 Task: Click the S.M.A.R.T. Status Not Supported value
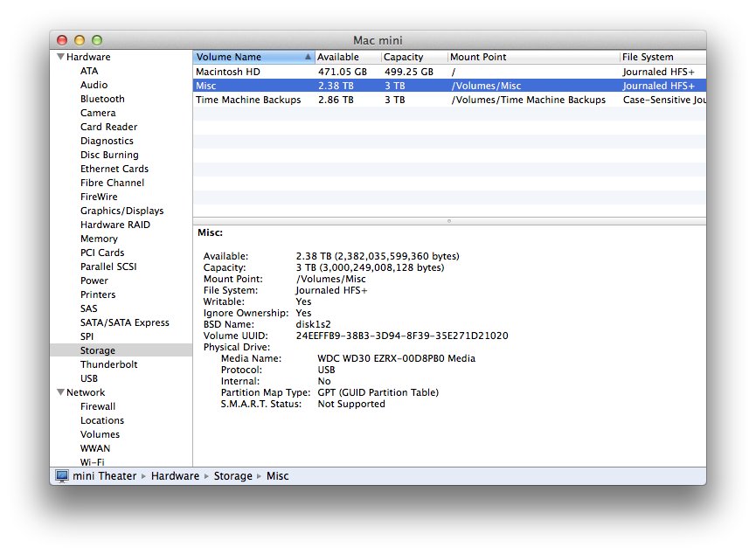coord(351,404)
